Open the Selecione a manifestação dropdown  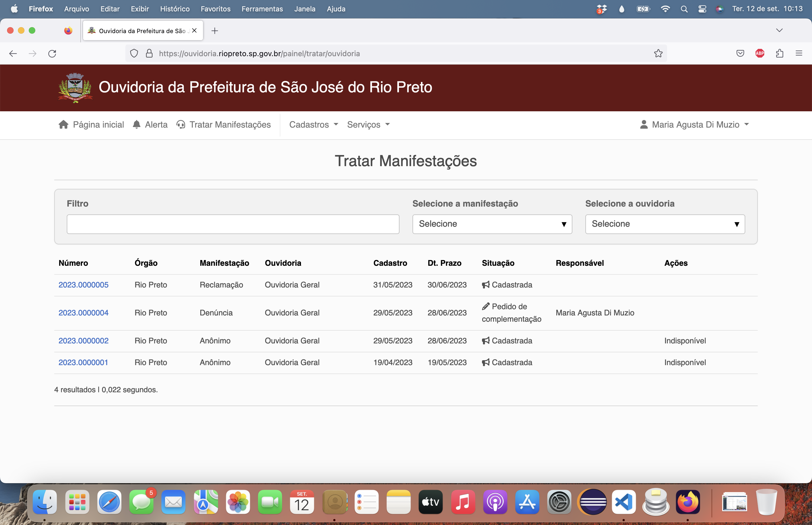pyautogui.click(x=492, y=224)
